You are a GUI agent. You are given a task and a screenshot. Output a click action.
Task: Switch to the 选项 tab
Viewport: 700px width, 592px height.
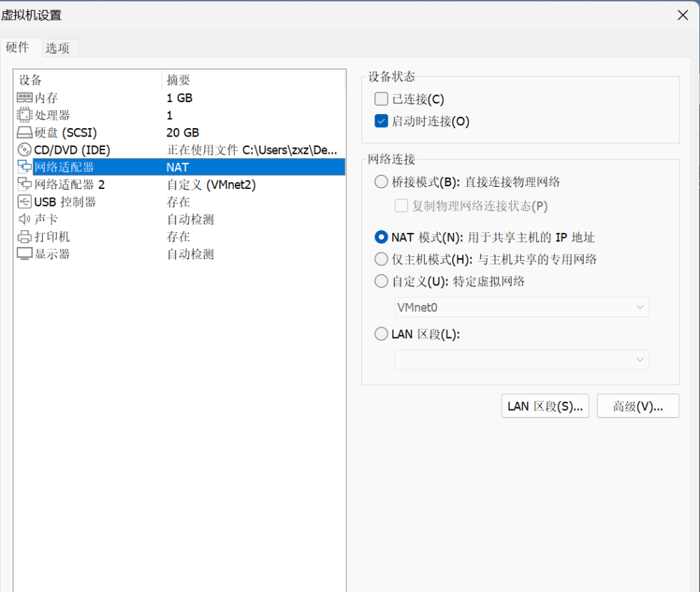coord(58,48)
